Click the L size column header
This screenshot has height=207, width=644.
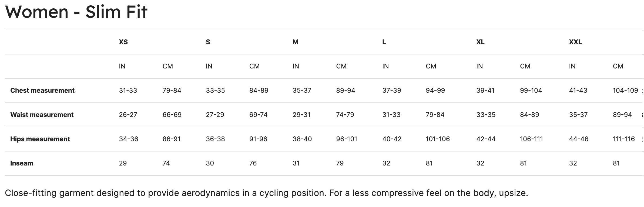coord(384,42)
